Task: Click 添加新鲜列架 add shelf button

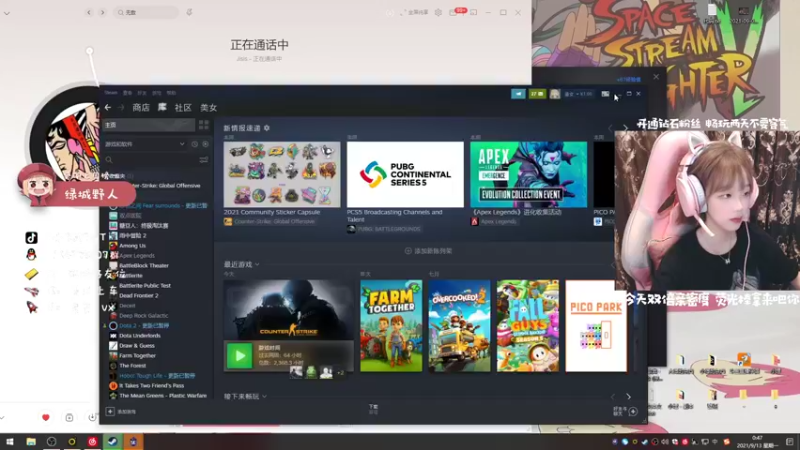Action: (428, 251)
